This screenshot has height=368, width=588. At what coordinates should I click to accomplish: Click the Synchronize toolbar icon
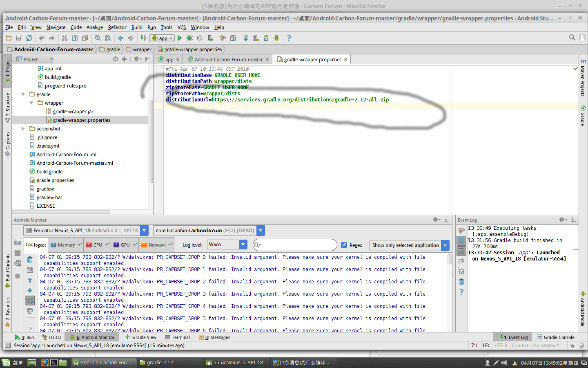[29, 38]
